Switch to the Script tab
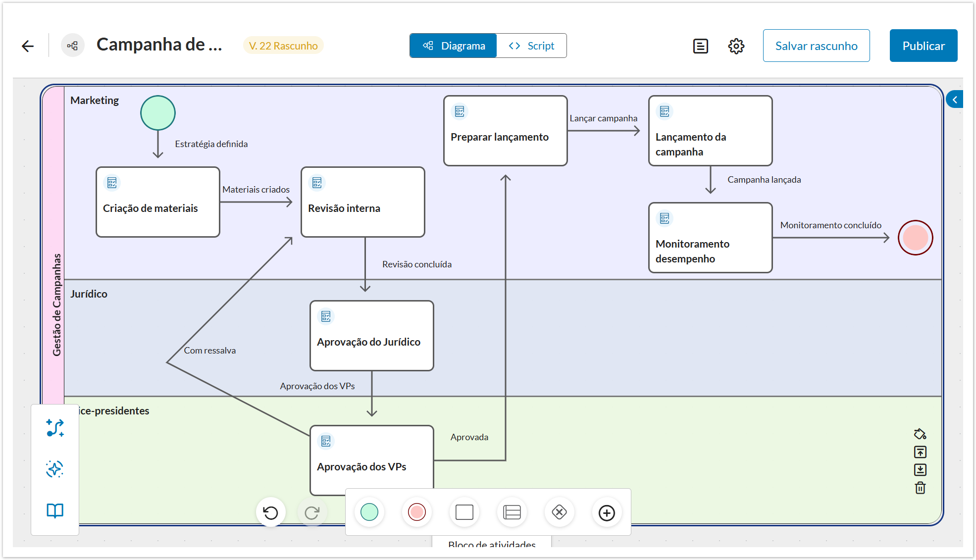Screen dimensions: 976x560 (x=531, y=46)
